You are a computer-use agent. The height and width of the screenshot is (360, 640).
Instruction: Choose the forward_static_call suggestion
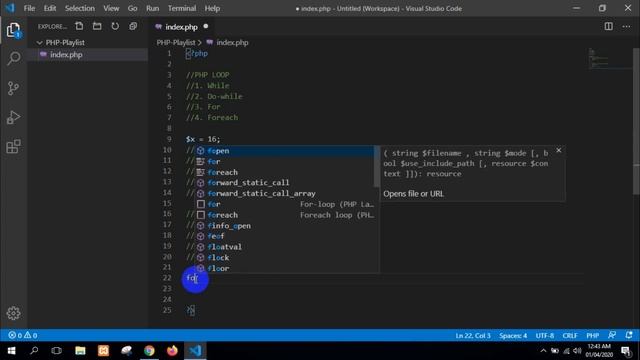tap(285, 183)
